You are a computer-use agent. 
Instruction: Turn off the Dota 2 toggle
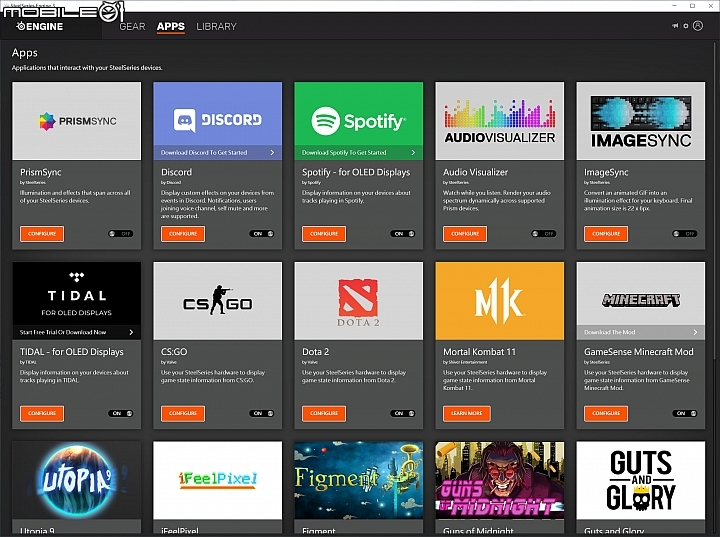[x=403, y=413]
